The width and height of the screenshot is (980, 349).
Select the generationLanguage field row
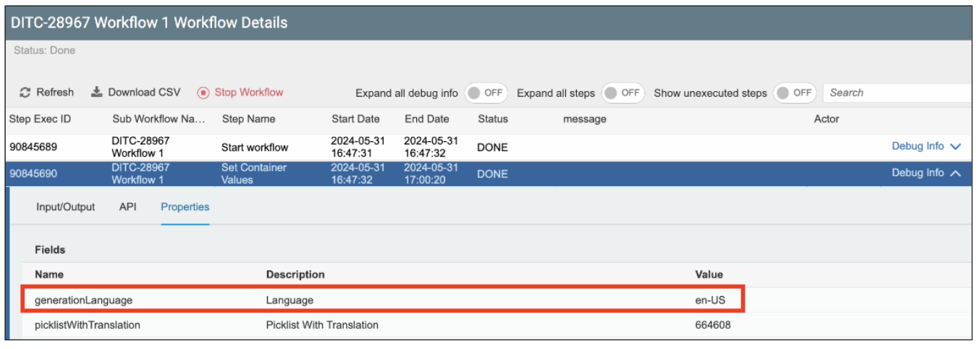point(83,300)
